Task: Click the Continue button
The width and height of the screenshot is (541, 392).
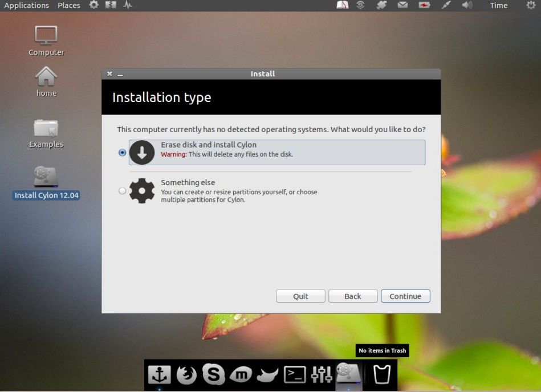Action: [405, 296]
